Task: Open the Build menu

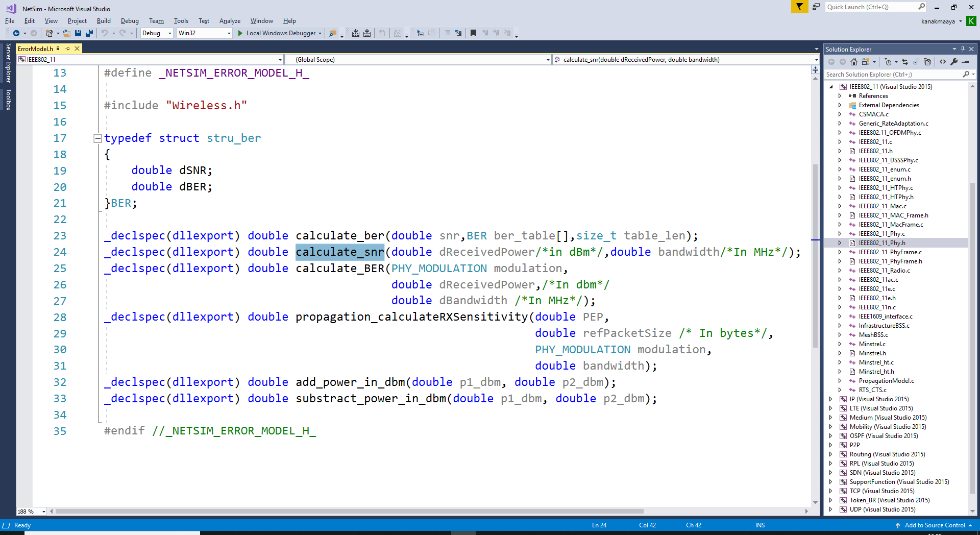Action: click(104, 21)
